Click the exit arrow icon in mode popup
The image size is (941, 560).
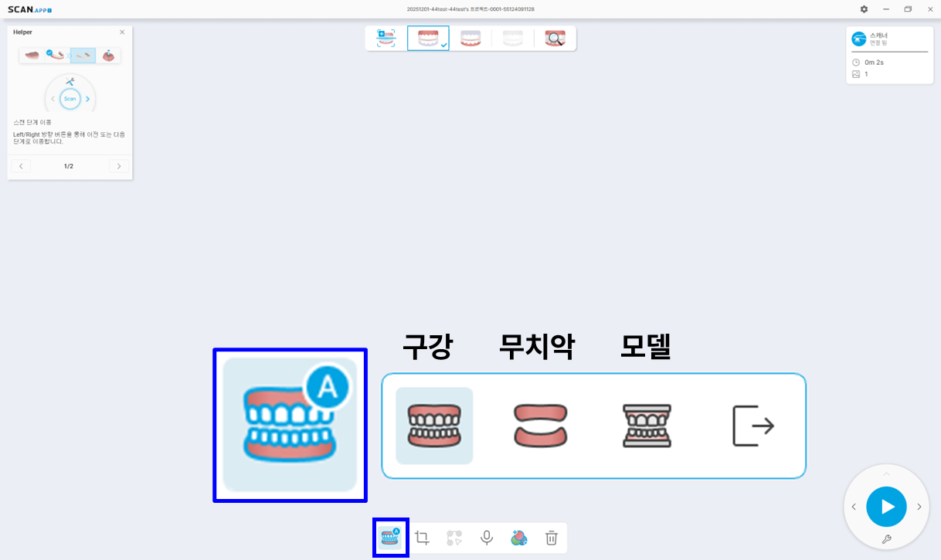753,426
